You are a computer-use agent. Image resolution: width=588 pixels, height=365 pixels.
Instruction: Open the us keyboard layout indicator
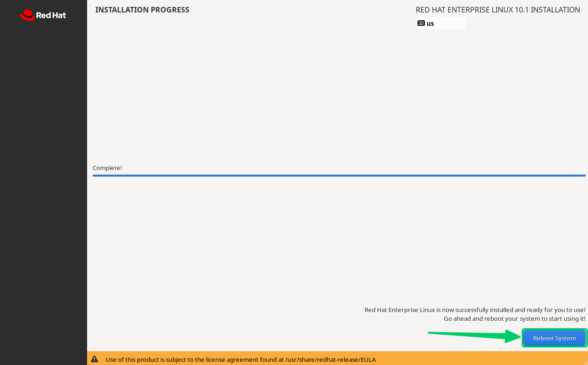(440, 24)
